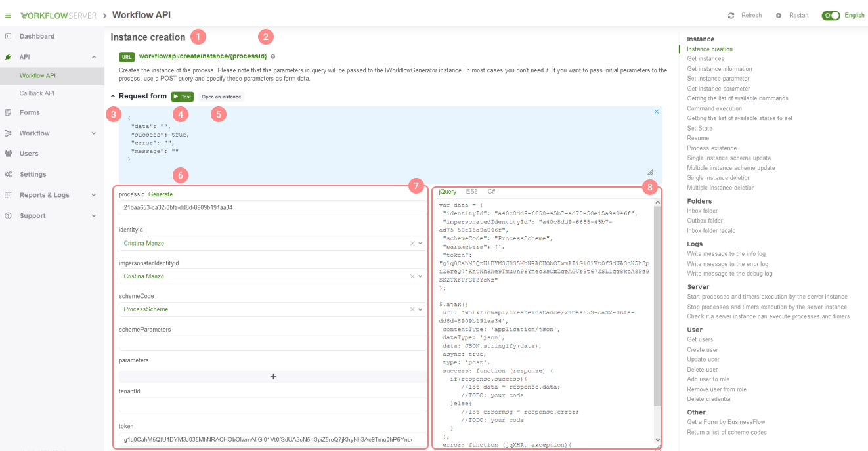
Task: Run the request with Test button
Action: 183,97
